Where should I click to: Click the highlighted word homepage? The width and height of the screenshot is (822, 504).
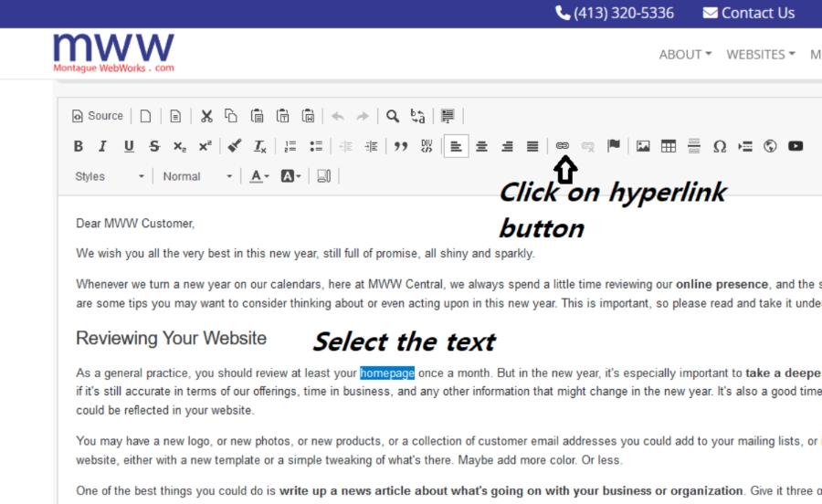(x=387, y=373)
